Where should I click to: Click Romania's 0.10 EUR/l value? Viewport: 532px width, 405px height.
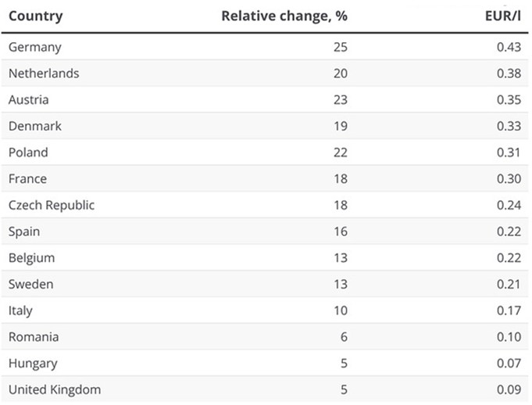(x=509, y=337)
